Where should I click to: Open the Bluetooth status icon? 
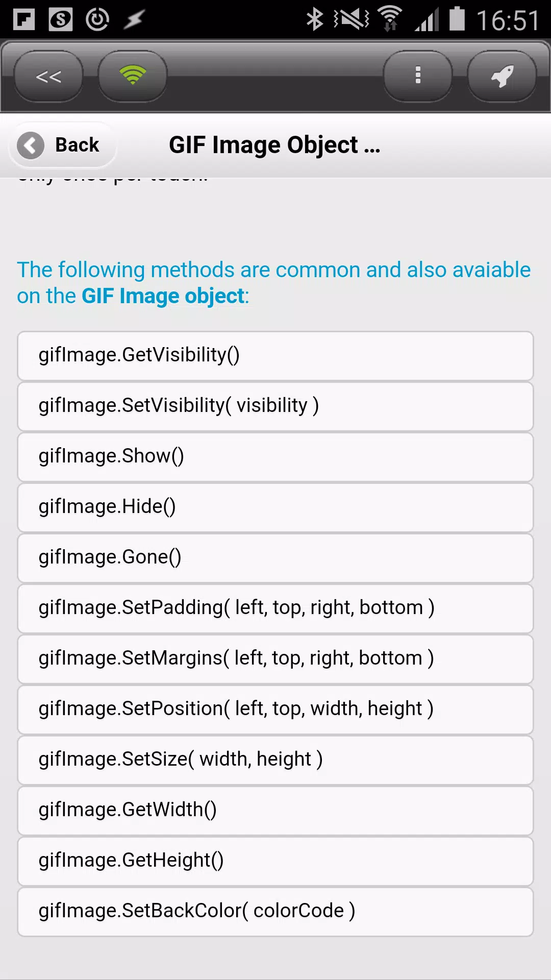pyautogui.click(x=314, y=19)
